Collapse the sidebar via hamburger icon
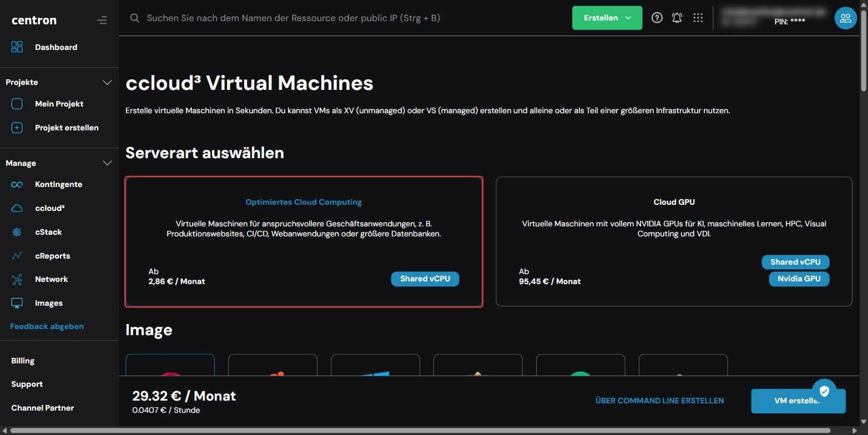Screen dimensions: 868x435 [102, 21]
